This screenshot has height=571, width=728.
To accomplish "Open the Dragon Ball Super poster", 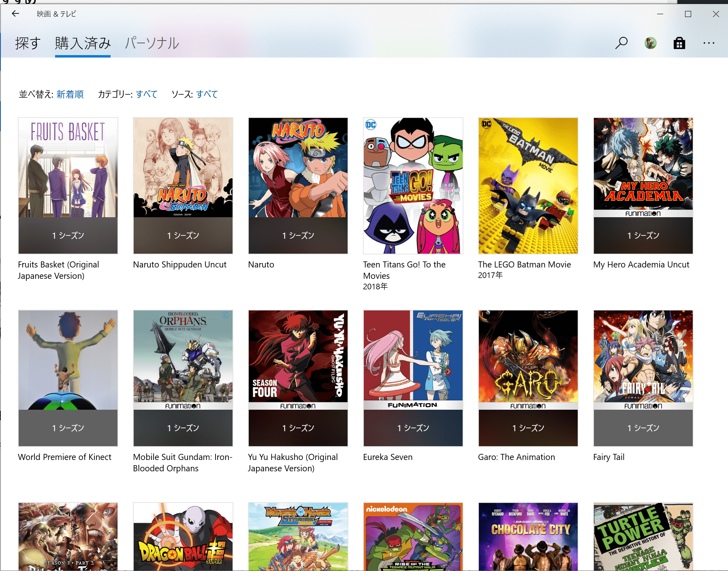I will click(x=183, y=537).
